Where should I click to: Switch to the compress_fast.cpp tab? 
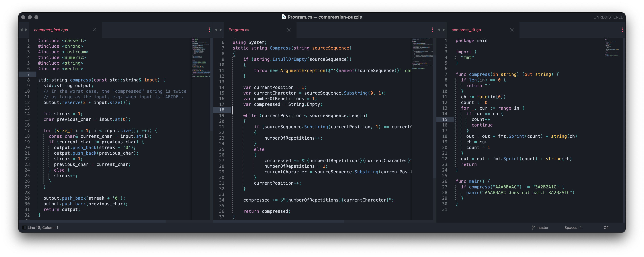(x=51, y=30)
